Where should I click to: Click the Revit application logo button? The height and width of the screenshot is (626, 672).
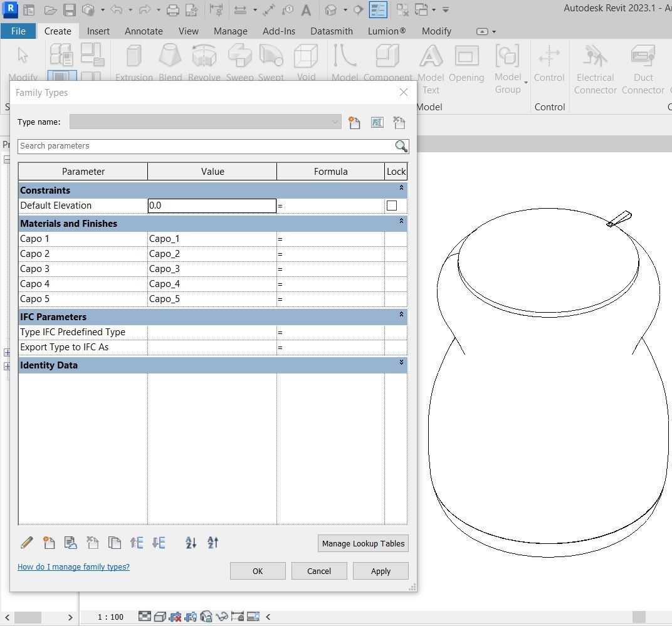[10, 9]
